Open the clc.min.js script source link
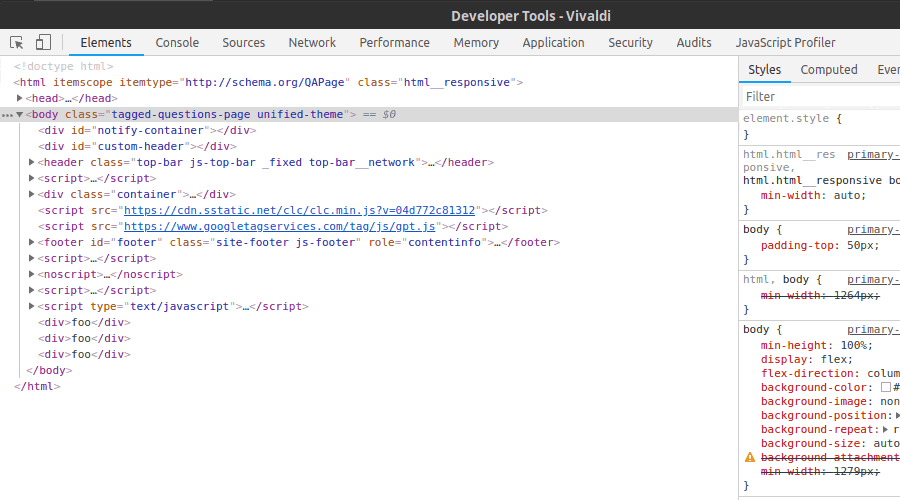This screenshot has height=500, width=900. (300, 211)
